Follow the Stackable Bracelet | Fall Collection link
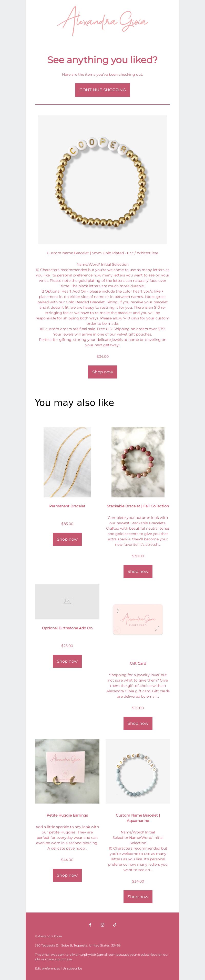The image size is (205, 980). (138, 506)
